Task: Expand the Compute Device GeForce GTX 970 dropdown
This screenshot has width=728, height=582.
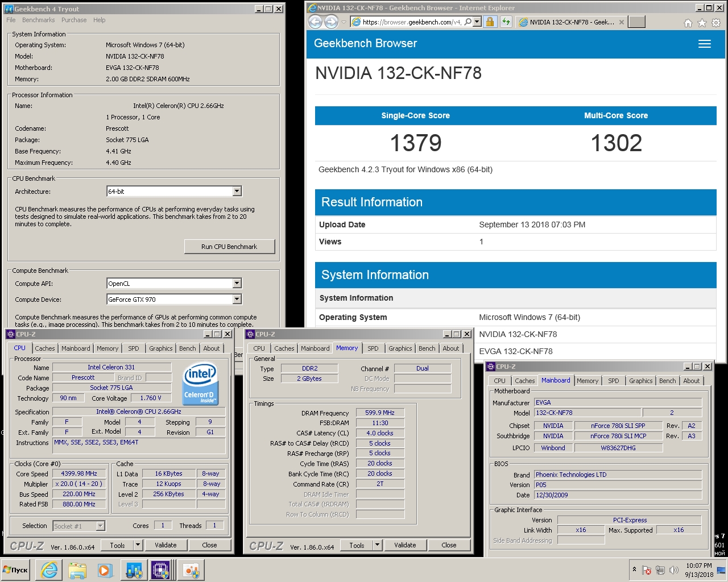Action: pos(237,299)
